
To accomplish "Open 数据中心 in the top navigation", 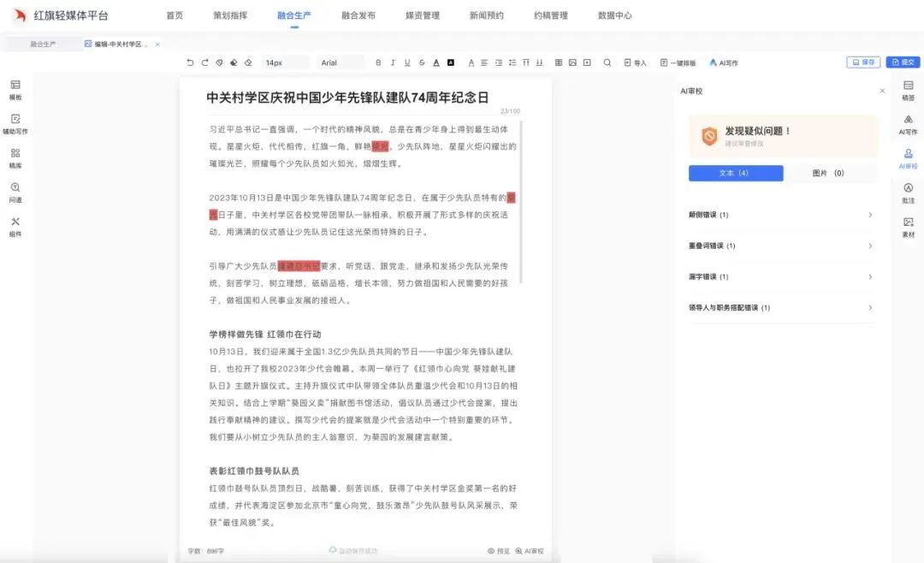I will (614, 15).
